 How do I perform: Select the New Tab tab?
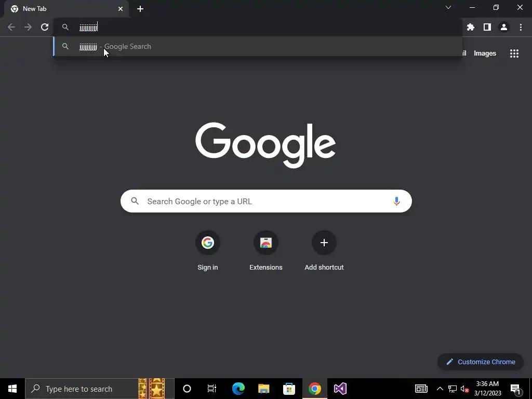pyautogui.click(x=66, y=9)
